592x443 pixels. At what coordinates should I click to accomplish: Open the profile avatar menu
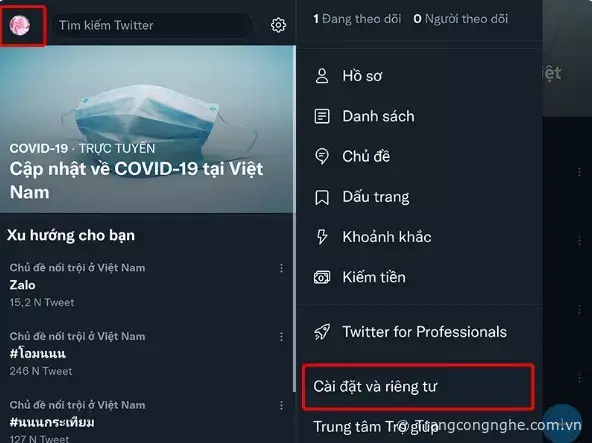coord(20,26)
